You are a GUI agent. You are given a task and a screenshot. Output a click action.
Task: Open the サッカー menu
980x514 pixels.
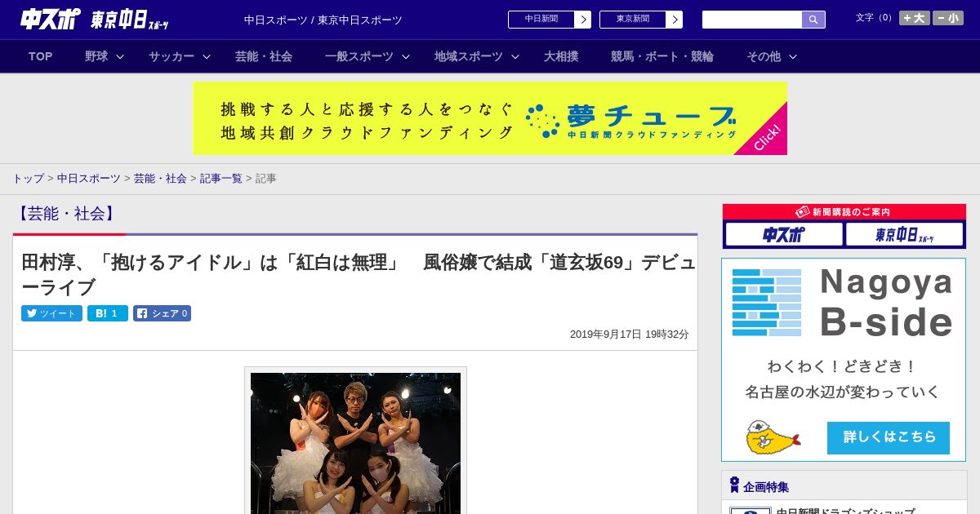pyautogui.click(x=171, y=56)
